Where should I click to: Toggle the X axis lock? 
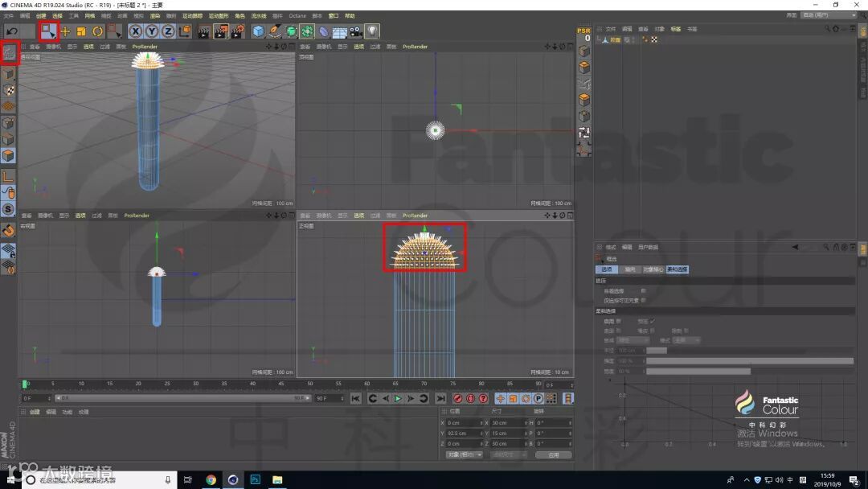[x=135, y=31]
